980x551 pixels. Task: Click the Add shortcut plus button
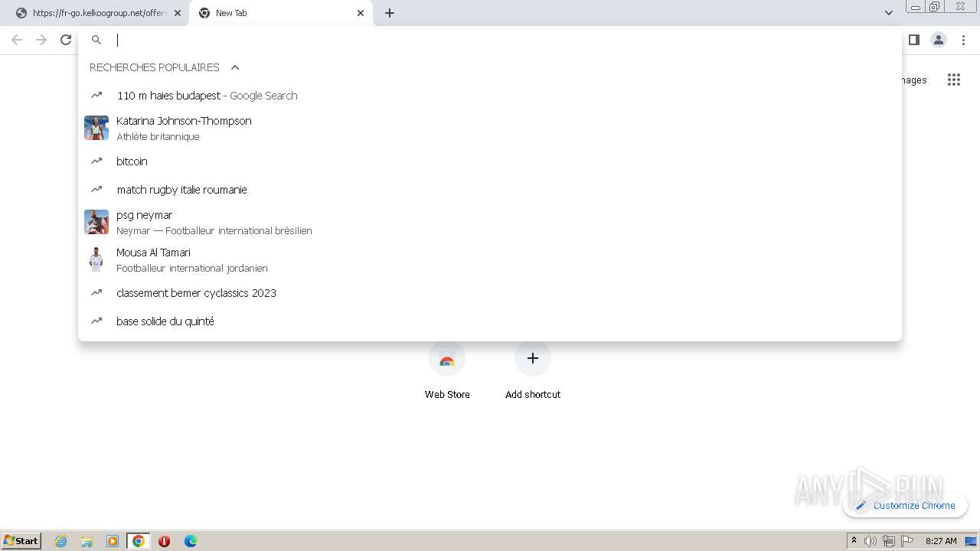point(533,358)
